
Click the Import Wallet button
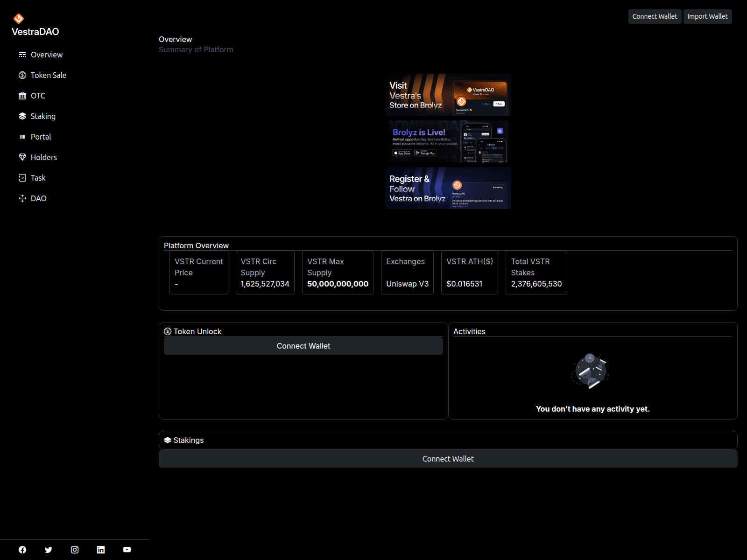point(707,16)
